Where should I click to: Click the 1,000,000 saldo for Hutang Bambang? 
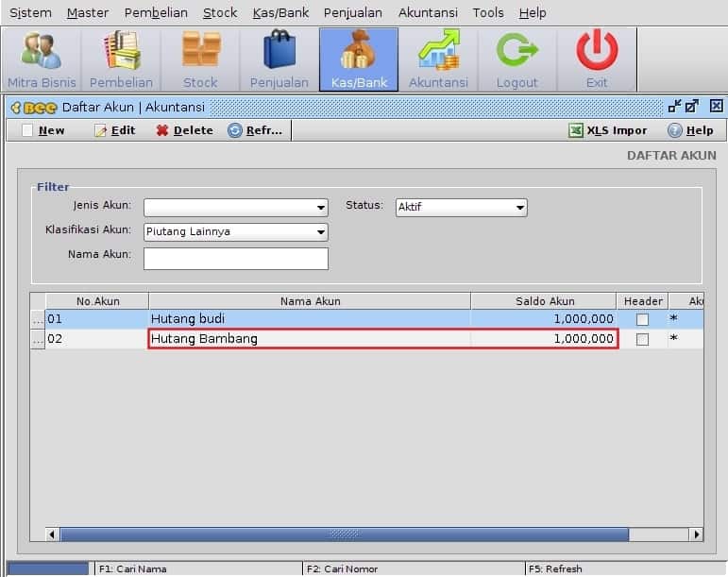point(584,339)
